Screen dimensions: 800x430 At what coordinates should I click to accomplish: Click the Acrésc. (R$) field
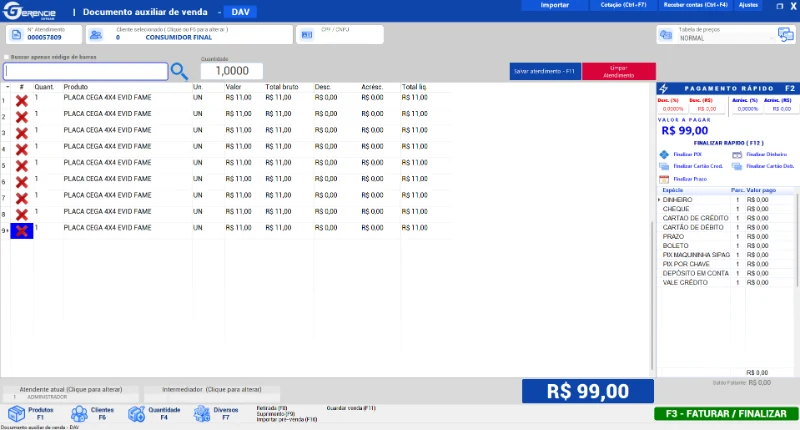pos(782,109)
